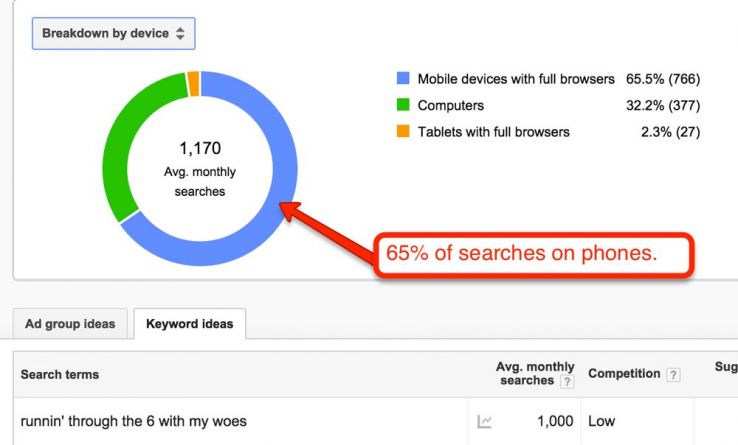The height and width of the screenshot is (445, 738).
Task: Click the Low competition value in the row
Action: 602,422
